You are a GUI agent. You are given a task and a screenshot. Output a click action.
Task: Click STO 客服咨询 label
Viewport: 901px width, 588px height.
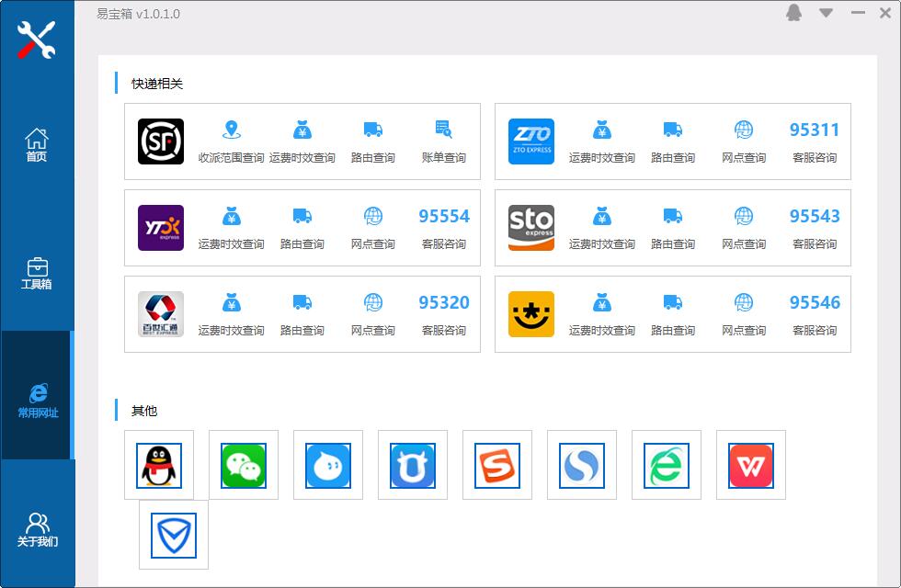pos(815,244)
